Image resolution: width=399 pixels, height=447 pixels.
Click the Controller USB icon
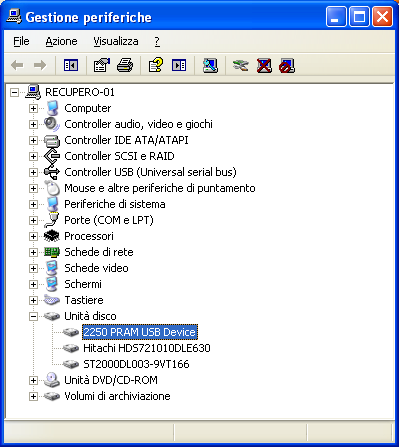click(52, 172)
